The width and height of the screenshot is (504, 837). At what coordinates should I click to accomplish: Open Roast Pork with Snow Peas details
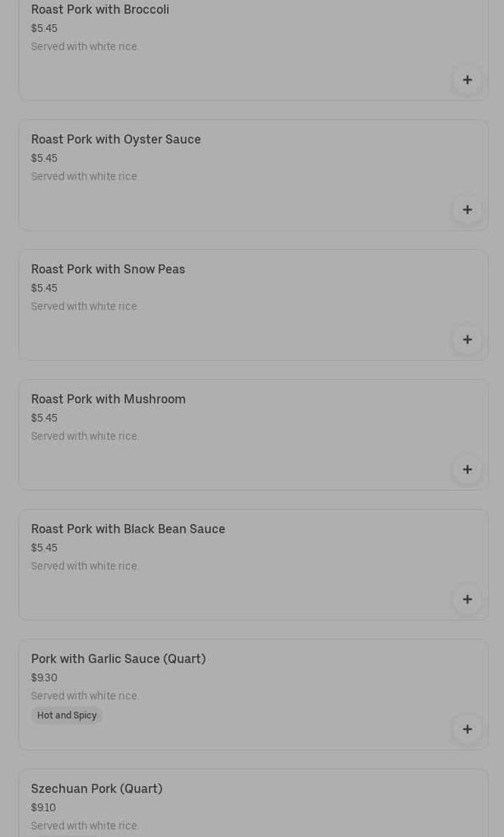[108, 270]
